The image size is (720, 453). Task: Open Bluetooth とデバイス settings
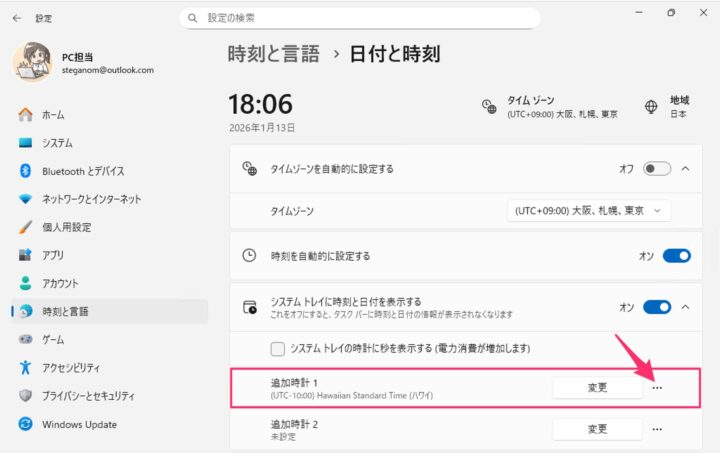[83, 171]
